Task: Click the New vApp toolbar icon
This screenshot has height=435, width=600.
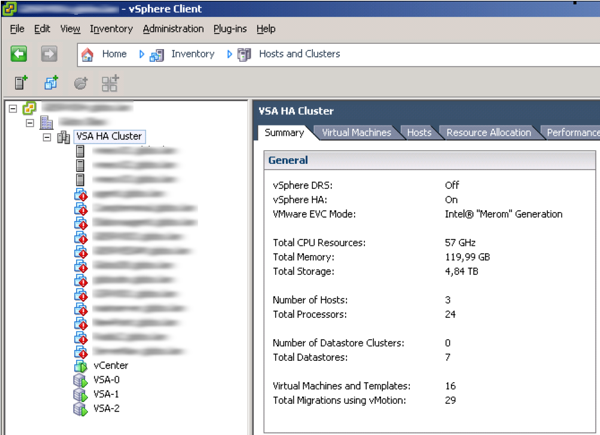Action: (110, 83)
